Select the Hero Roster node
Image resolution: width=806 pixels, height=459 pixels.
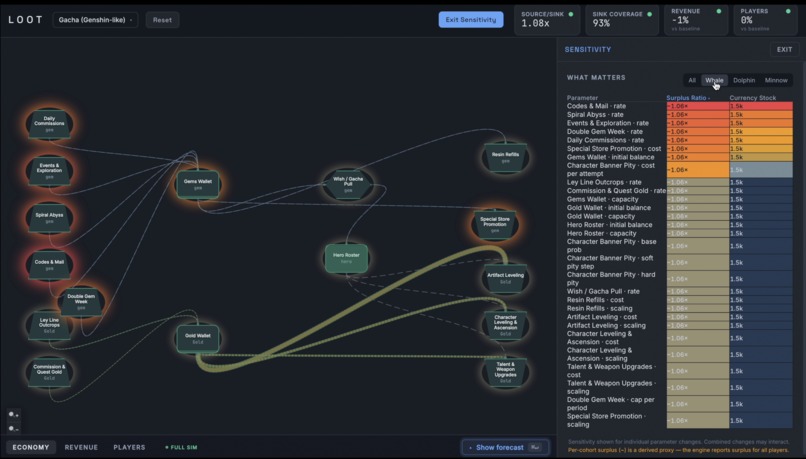346,258
